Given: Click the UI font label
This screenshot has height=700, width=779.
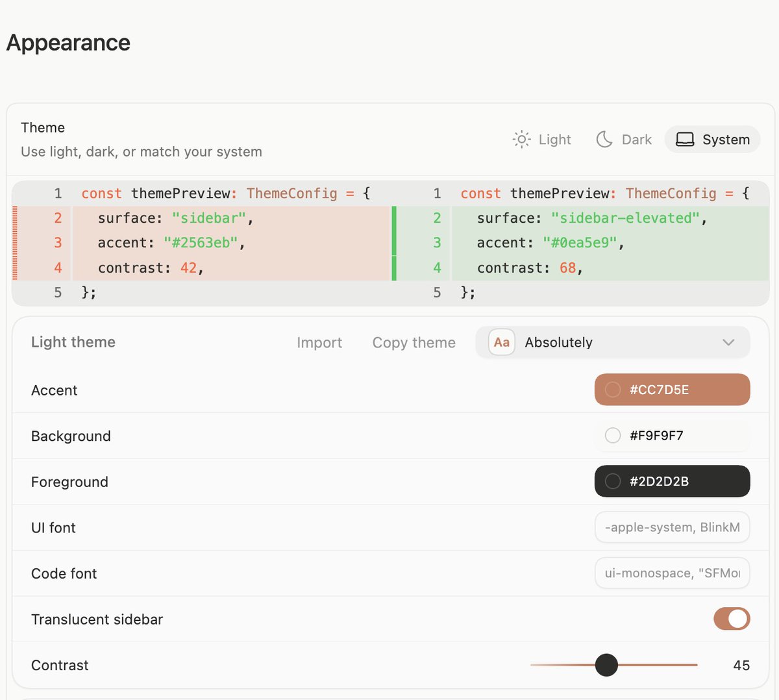Looking at the screenshot, I should [x=53, y=528].
